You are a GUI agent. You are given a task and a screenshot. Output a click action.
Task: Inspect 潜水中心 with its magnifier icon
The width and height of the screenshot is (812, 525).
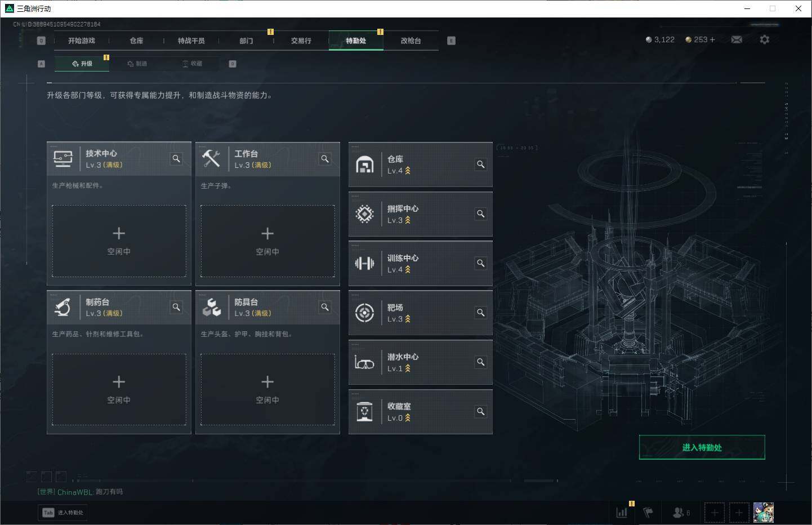coord(480,362)
